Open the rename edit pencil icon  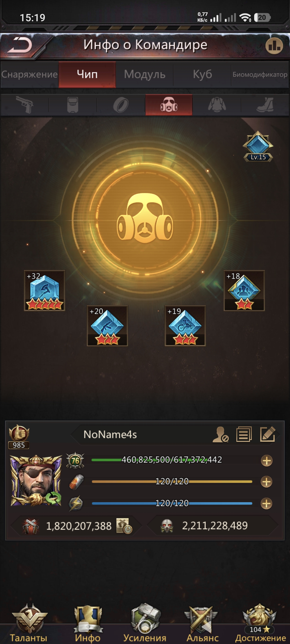[x=268, y=434]
